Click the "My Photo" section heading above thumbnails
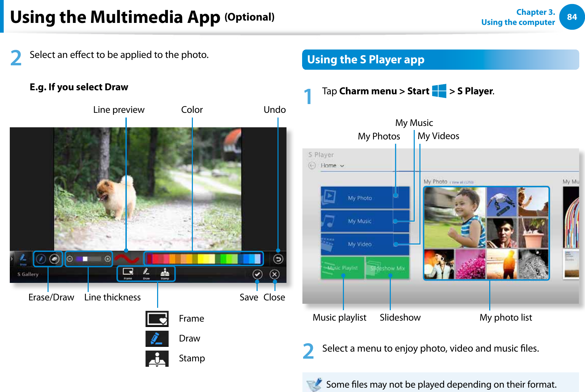 point(435,182)
